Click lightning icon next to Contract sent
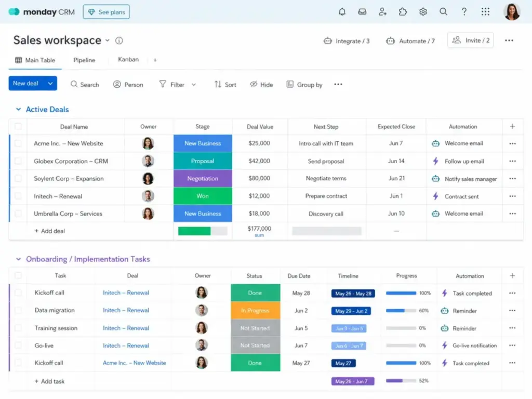 tap(436, 196)
